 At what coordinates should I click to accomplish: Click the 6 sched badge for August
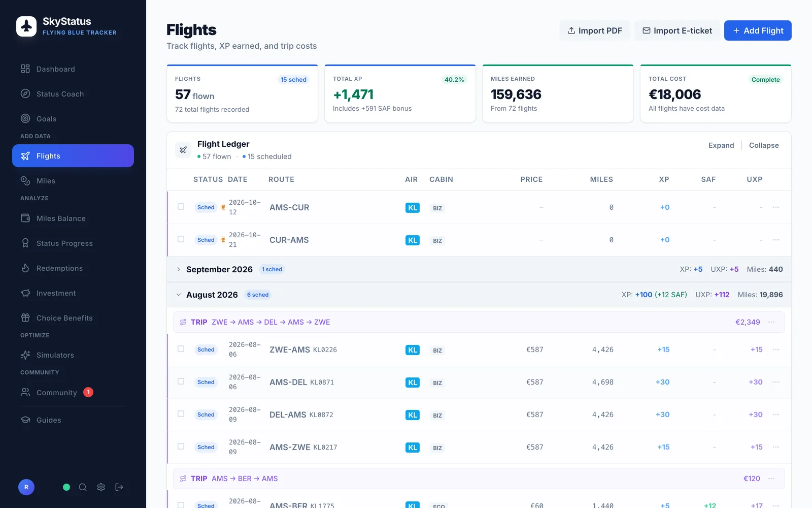pos(258,295)
